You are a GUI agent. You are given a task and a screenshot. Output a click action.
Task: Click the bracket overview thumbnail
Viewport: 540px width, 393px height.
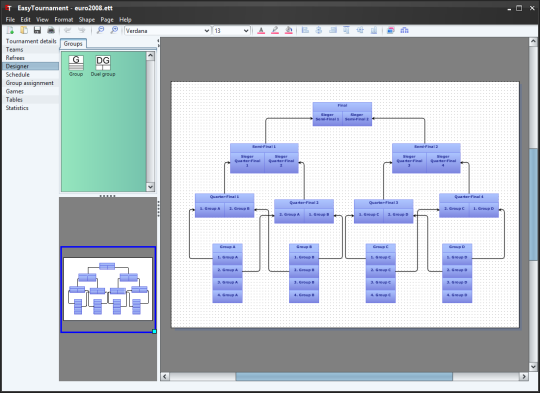108,289
